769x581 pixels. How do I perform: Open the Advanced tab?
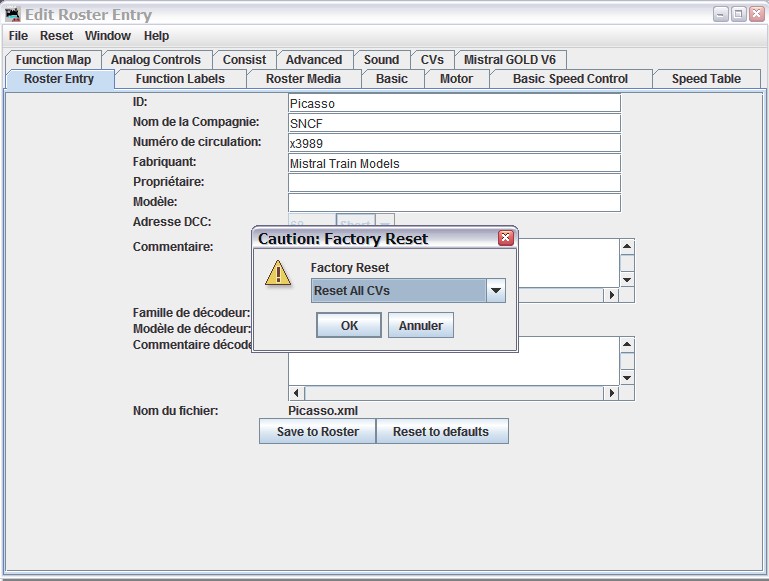[x=314, y=60]
